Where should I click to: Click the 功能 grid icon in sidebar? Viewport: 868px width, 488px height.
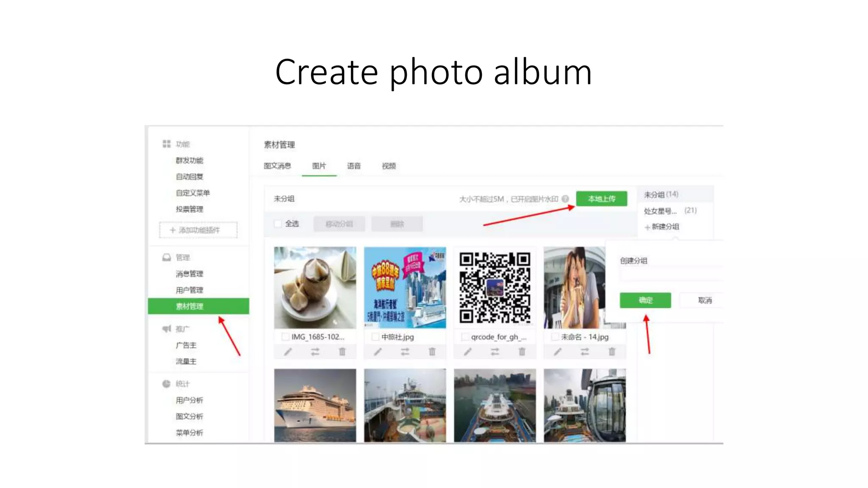pos(167,144)
